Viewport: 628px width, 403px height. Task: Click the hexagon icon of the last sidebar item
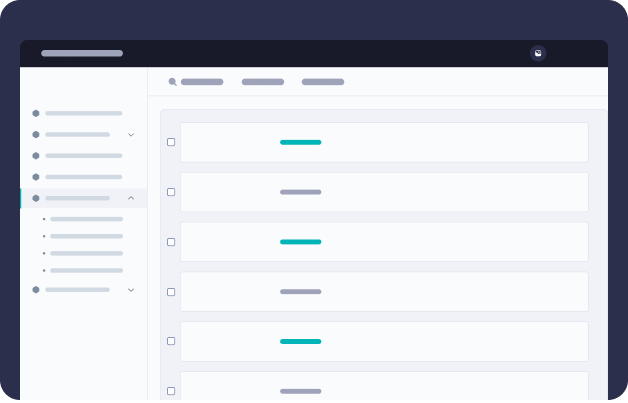pyautogui.click(x=36, y=290)
